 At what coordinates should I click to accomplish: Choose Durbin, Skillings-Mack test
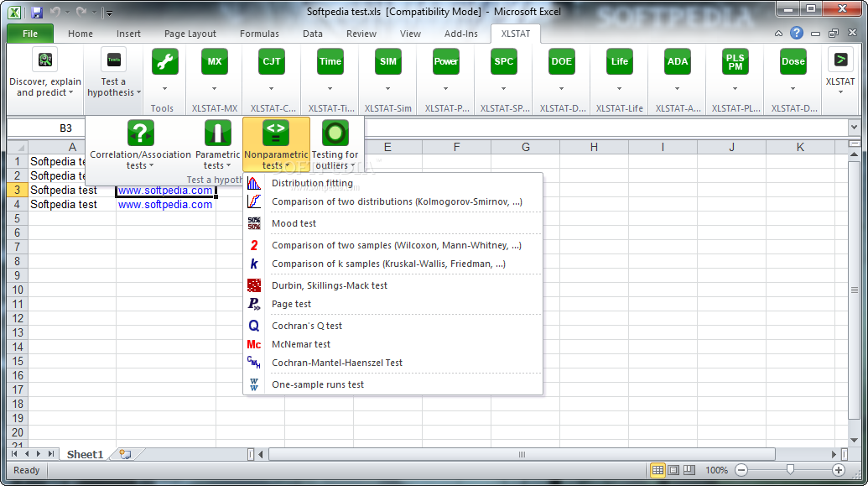coord(393,285)
